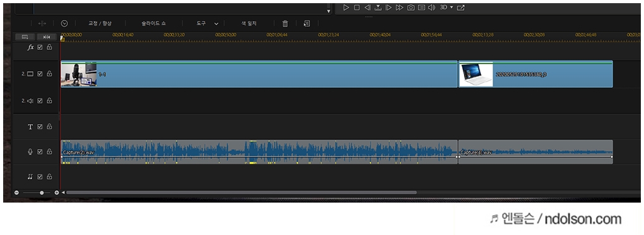The width and height of the screenshot is (644, 235).
Task: Select the 1-1 video clip
Action: pyautogui.click(x=259, y=74)
